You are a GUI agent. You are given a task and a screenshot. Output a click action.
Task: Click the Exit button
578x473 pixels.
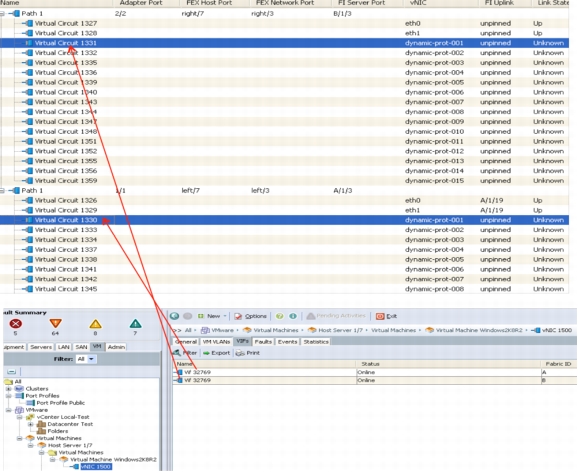(386, 316)
